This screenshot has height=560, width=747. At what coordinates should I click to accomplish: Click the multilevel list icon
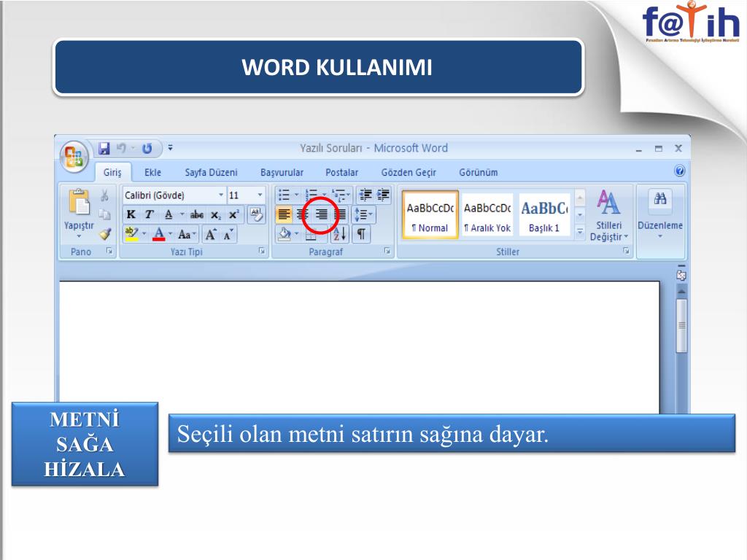coord(338,195)
